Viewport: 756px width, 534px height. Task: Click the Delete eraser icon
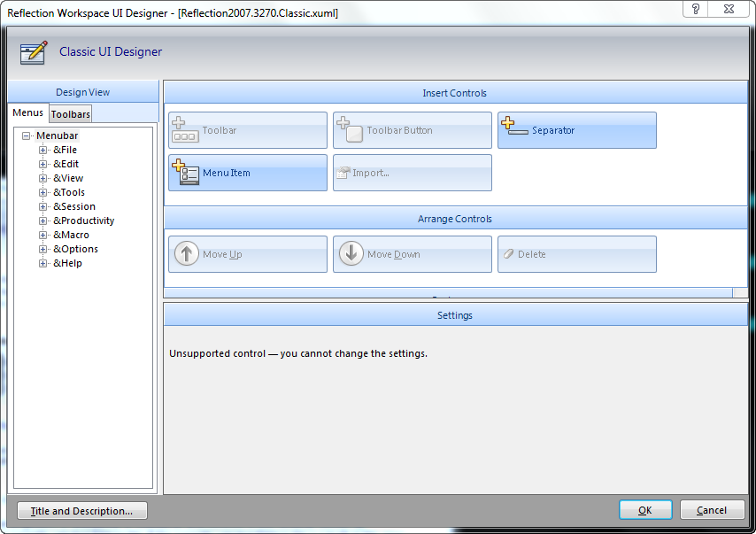(x=508, y=254)
